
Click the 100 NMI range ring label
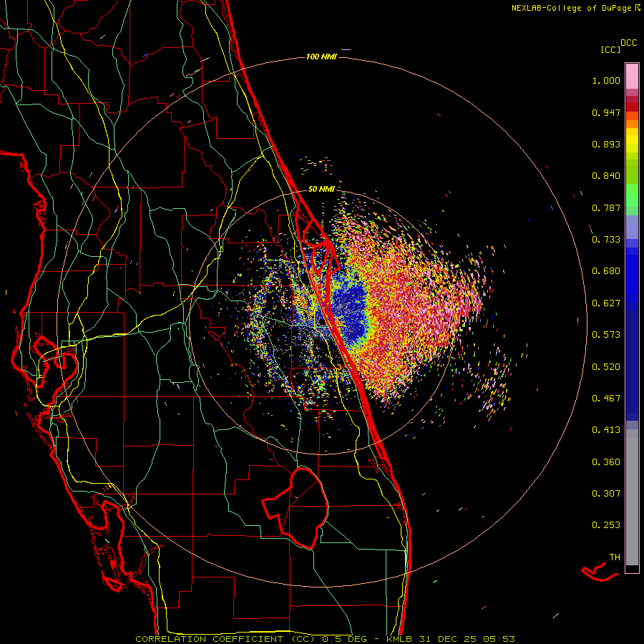coord(321,57)
